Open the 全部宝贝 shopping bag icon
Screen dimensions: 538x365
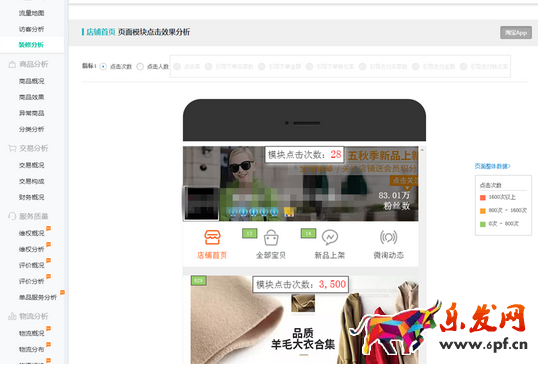click(x=271, y=237)
